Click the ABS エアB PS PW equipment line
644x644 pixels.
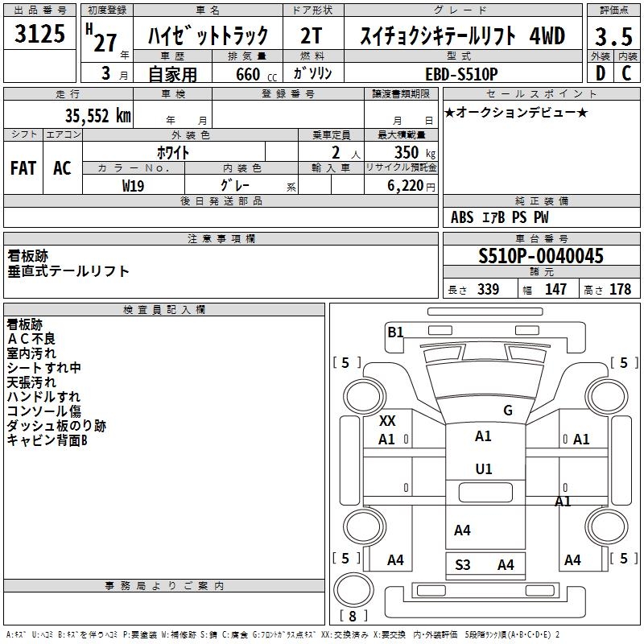point(500,217)
